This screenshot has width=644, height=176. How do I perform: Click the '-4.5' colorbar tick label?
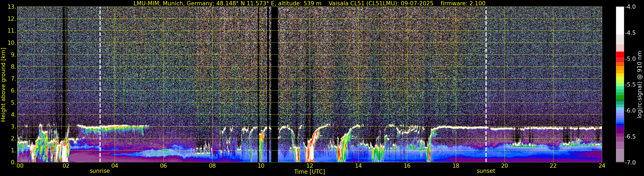point(630,33)
